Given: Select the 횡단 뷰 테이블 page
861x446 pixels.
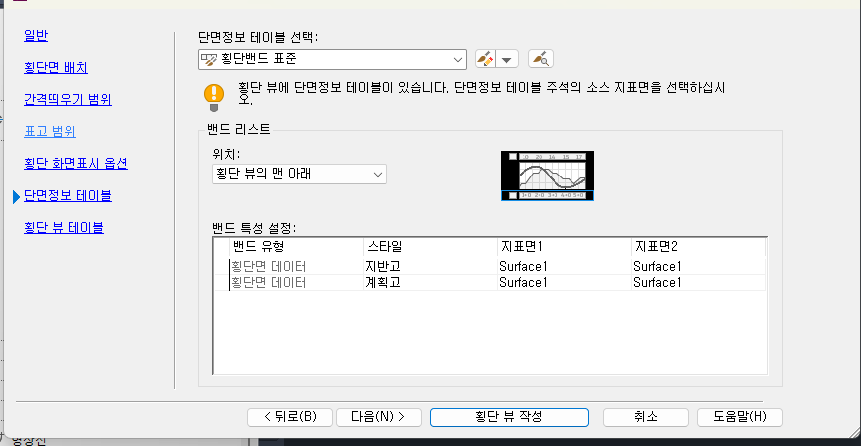Looking at the screenshot, I should [64, 227].
